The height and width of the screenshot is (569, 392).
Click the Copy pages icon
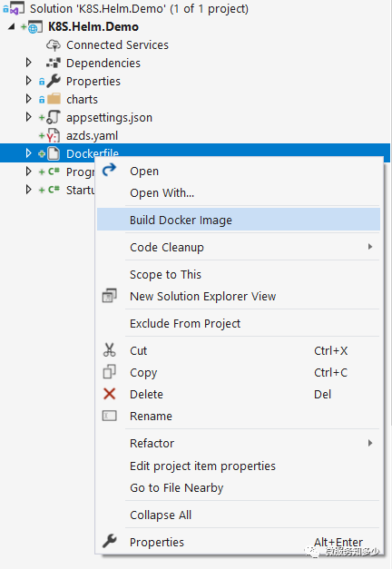pyautogui.click(x=109, y=372)
